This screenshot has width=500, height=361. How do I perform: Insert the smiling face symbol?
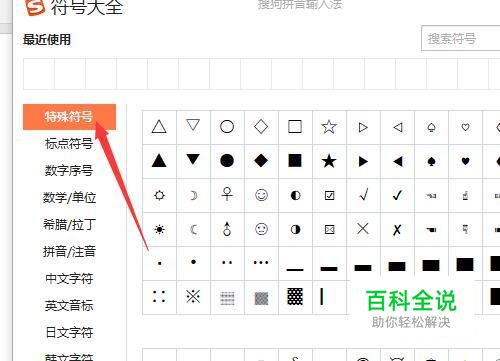pos(261,195)
